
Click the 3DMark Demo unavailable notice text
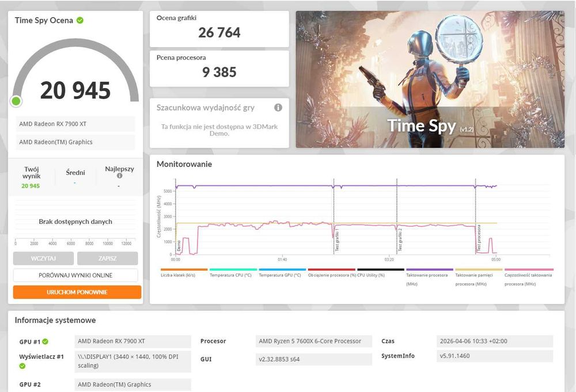tap(219, 130)
